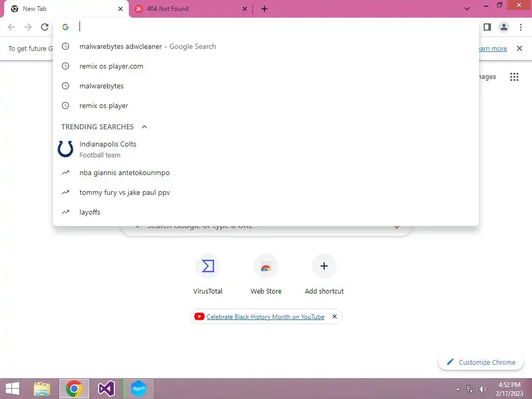
Task: Go forward using the forward arrow
Action: (x=28, y=27)
